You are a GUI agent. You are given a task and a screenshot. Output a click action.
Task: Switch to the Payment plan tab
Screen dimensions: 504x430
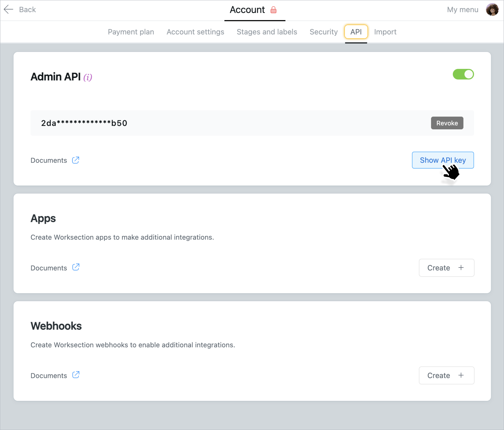tap(131, 32)
